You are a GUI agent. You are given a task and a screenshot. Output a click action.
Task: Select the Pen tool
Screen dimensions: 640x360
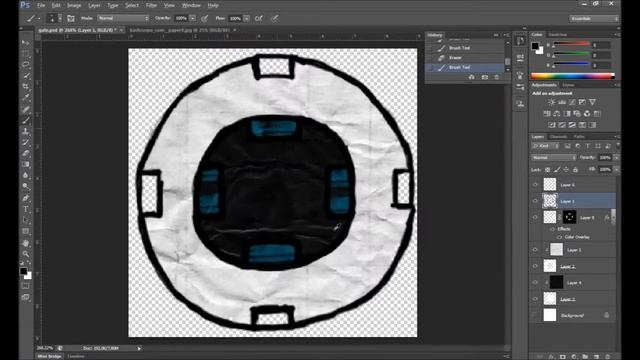click(x=26, y=198)
